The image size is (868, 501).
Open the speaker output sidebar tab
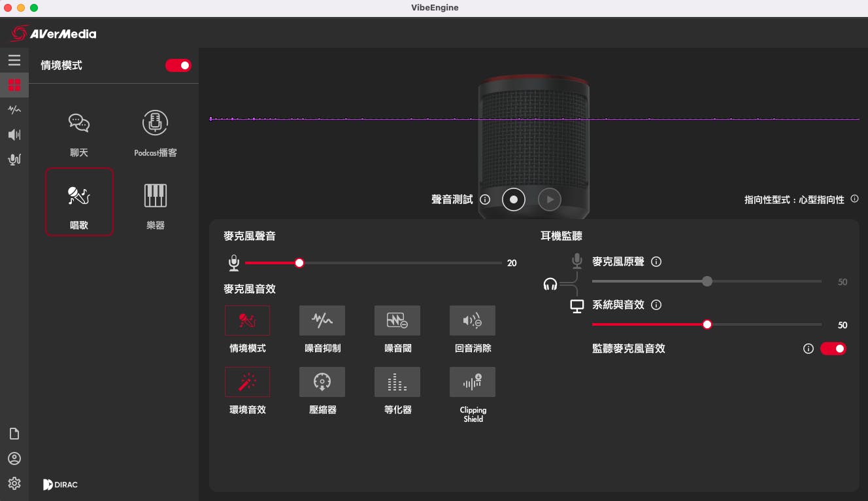point(14,135)
